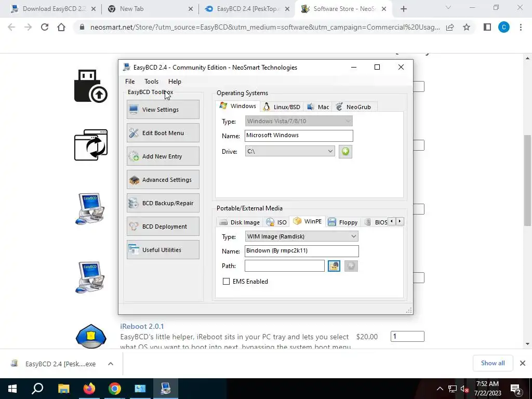This screenshot has width=532, height=399.
Task: Click the browse path binoculars icon
Action: (x=334, y=266)
